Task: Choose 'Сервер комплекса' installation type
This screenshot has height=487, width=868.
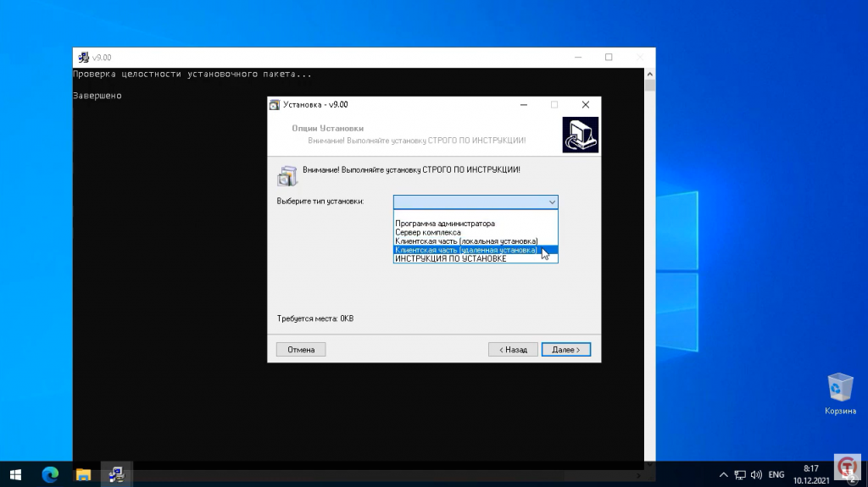Action: coord(428,232)
